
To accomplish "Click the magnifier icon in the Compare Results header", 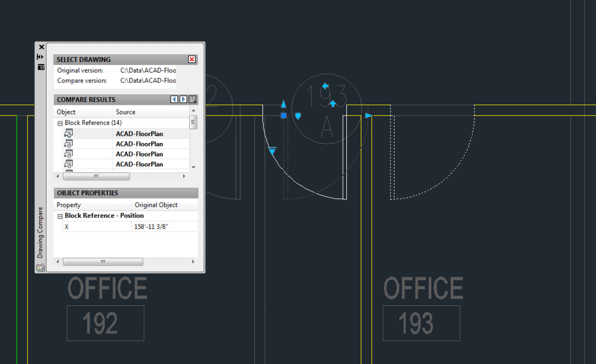I will (x=192, y=99).
